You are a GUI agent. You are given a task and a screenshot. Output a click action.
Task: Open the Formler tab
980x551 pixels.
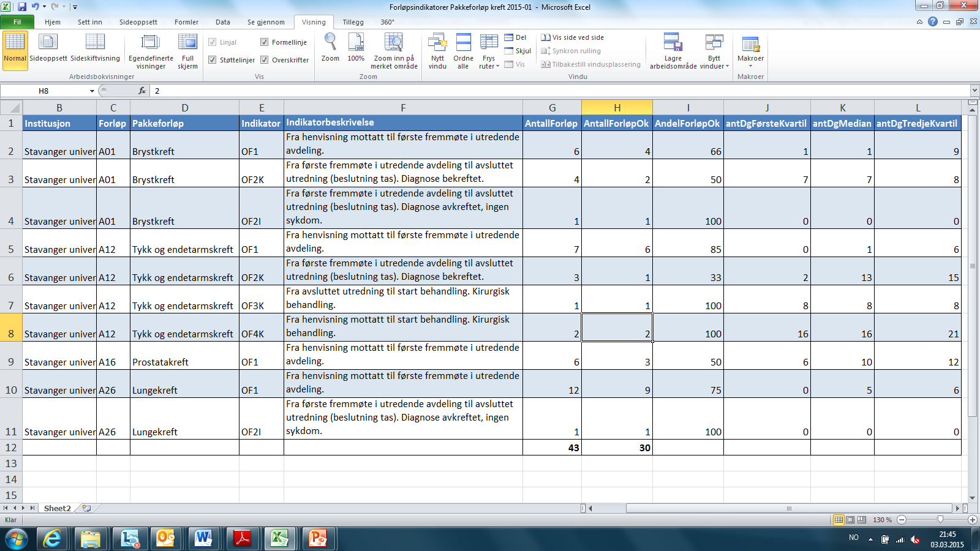click(x=186, y=22)
